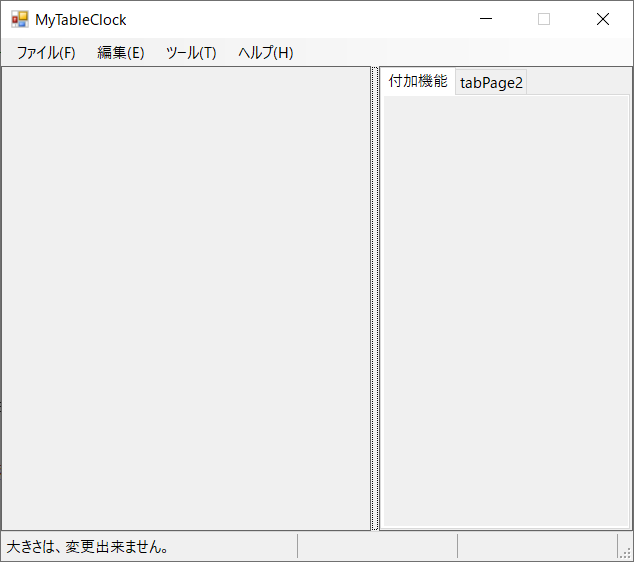Open the ツール(T) menu
Screen dimensions: 634x562
click(191, 53)
